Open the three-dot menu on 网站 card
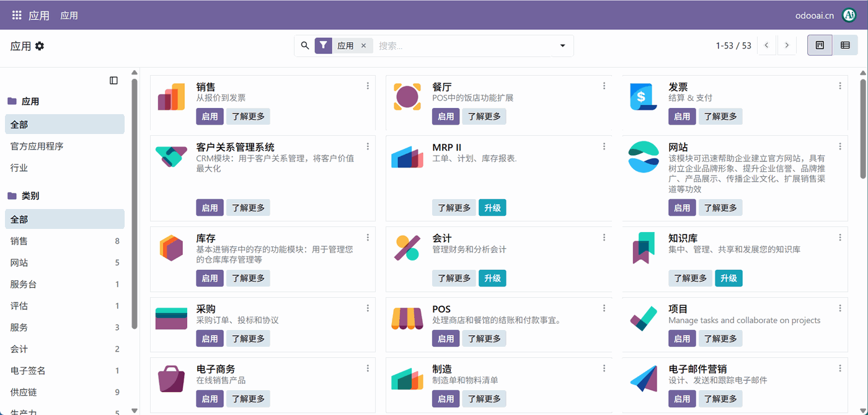The width and height of the screenshot is (868, 415). (840, 146)
